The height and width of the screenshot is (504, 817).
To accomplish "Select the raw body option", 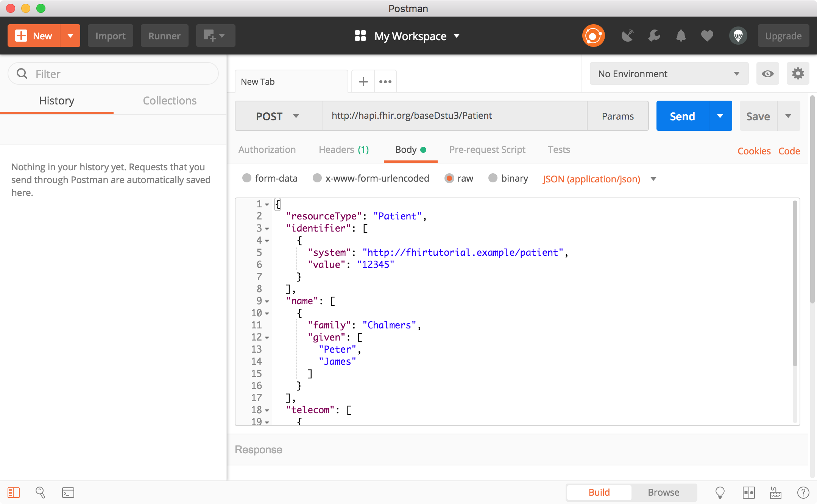I will pos(449,178).
